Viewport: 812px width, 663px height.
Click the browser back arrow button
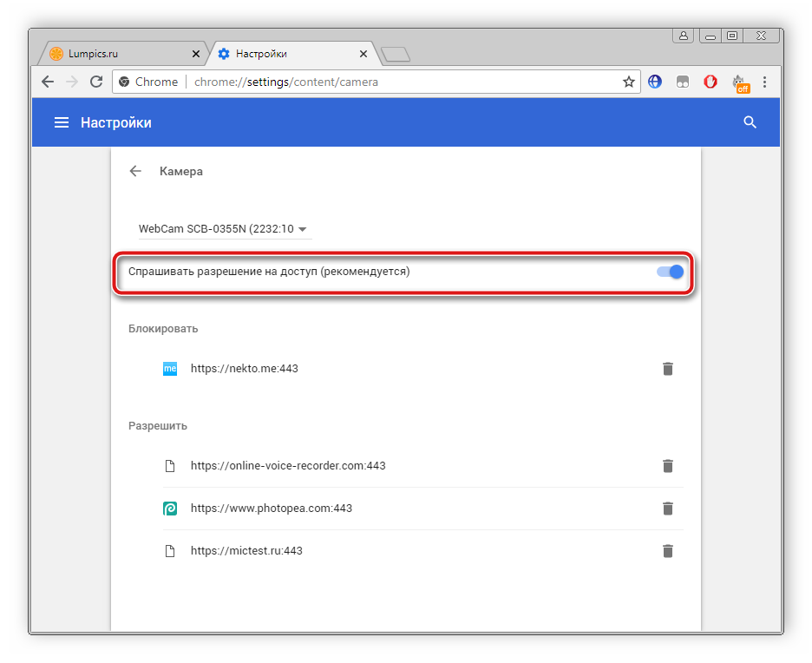tap(48, 82)
